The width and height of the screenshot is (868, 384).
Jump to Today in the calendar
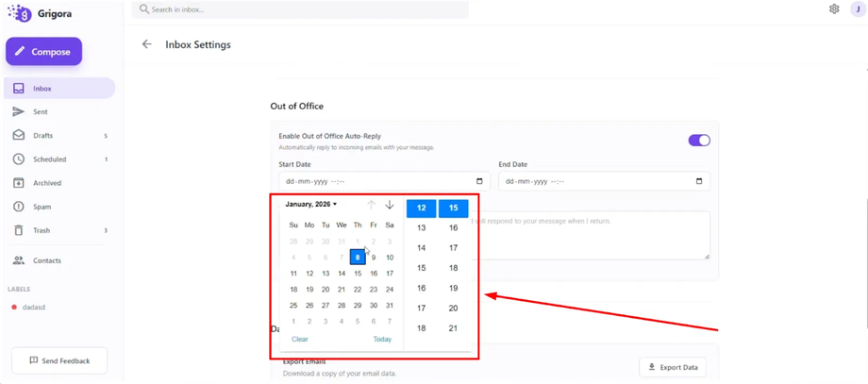click(382, 339)
